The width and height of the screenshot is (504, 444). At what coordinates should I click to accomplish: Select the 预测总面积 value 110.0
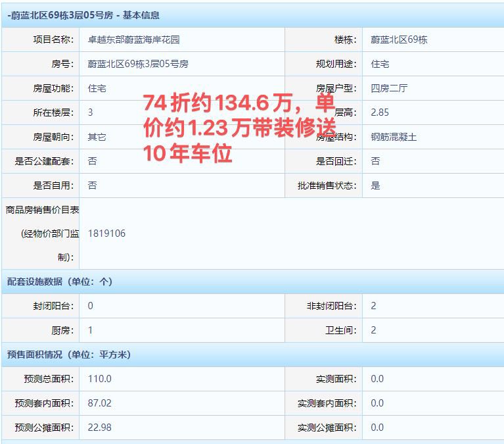pos(99,379)
